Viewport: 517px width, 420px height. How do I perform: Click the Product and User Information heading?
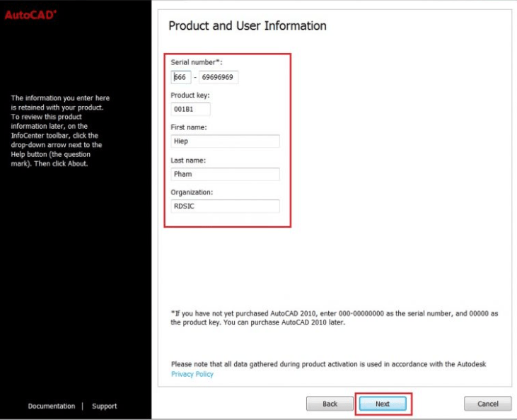click(x=248, y=25)
